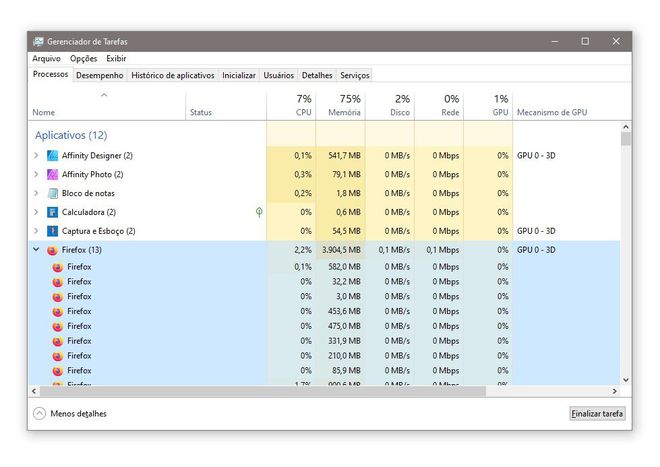
Task: Open the Opções menu
Action: tap(83, 59)
